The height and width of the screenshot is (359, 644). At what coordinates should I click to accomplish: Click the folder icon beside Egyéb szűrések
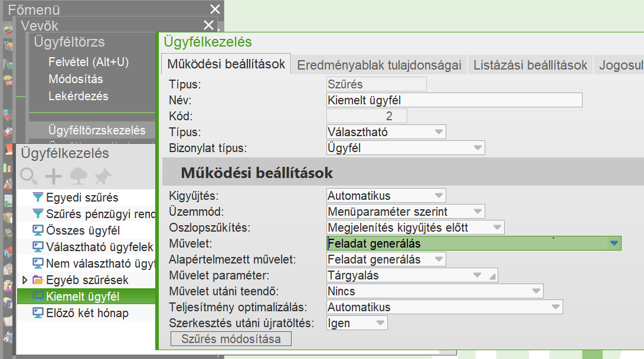pyautogui.click(x=38, y=280)
